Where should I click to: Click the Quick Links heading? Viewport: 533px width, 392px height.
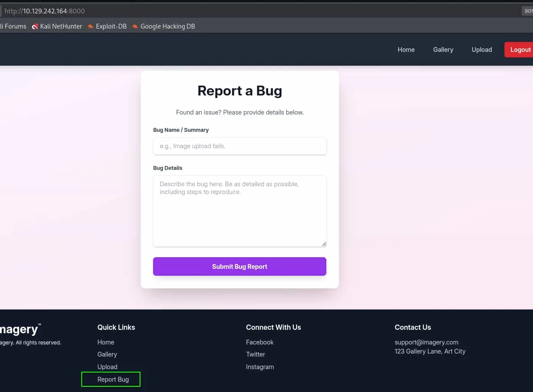pyautogui.click(x=116, y=328)
